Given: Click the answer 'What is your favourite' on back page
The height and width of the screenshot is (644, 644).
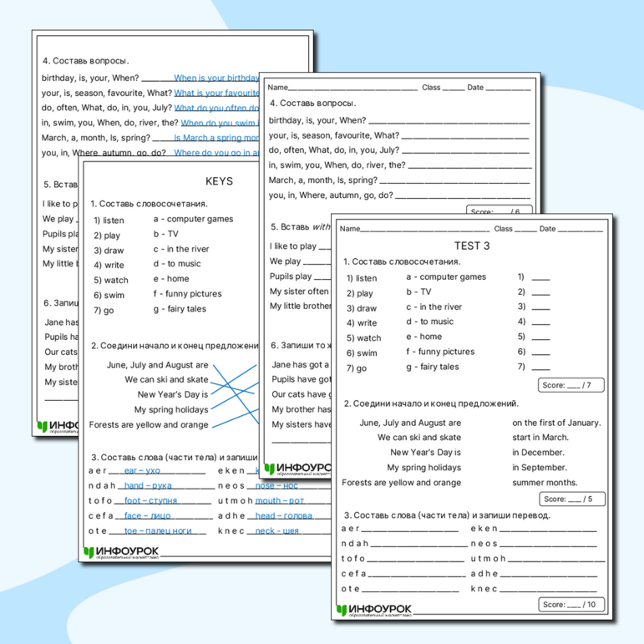Looking at the screenshot, I should (x=216, y=93).
